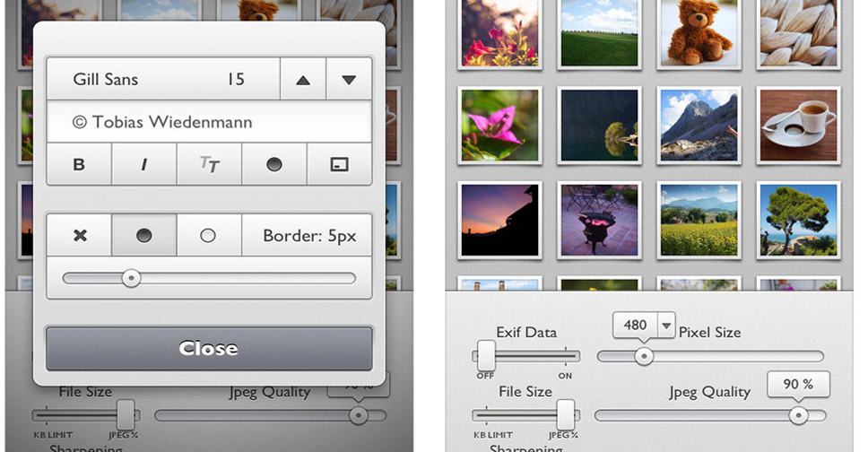Image resolution: width=868 pixels, height=452 pixels.
Task: Decrease font size with down arrow
Action: click(x=349, y=80)
